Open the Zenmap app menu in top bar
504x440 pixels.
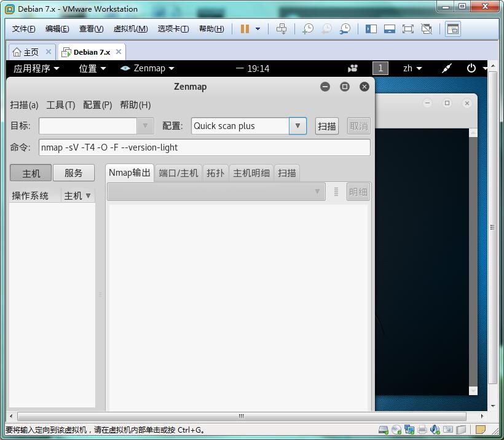pos(148,68)
